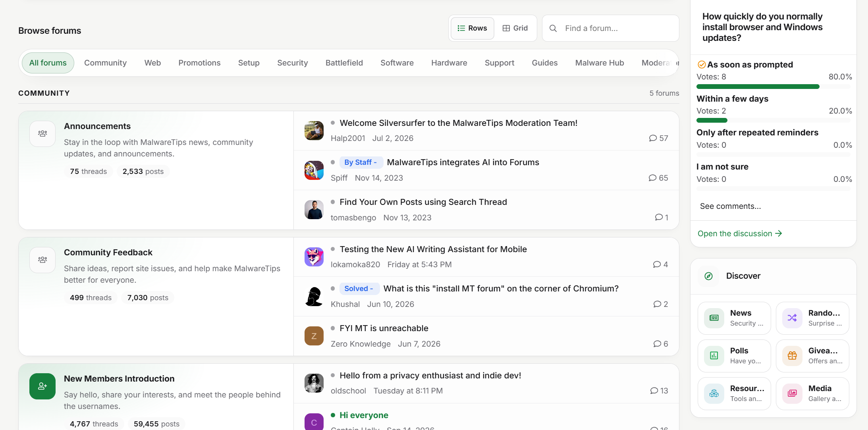The height and width of the screenshot is (430, 868).
Task: Open the New Members Introduction forum
Action: 119,378
